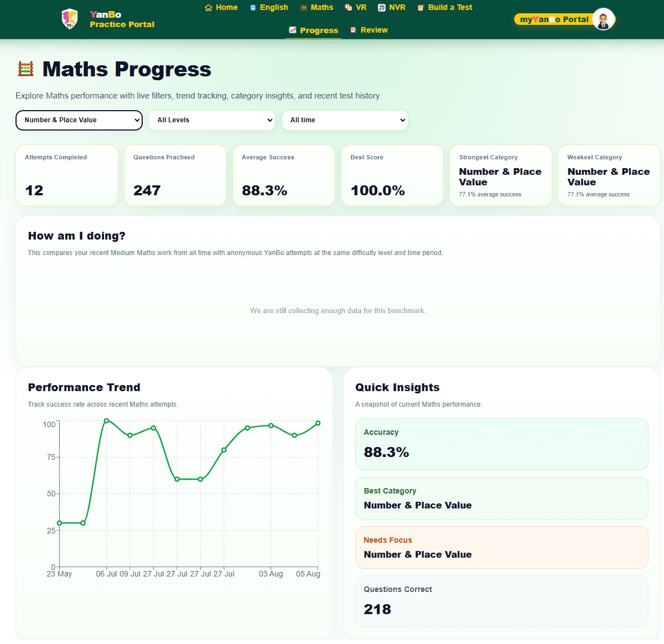Screen dimensions: 664x644
Task: Click the 03 Aug axis label
Action: 271,574
